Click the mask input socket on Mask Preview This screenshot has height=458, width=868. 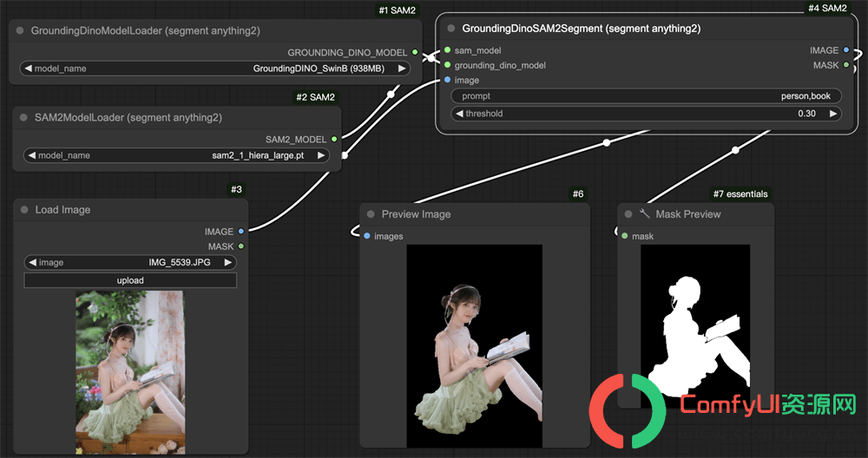click(625, 236)
